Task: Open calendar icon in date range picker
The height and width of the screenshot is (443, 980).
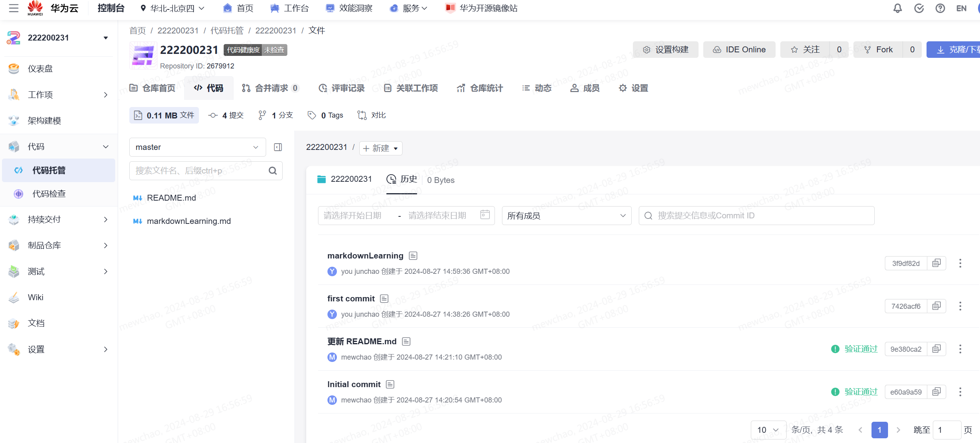Action: [x=485, y=215]
